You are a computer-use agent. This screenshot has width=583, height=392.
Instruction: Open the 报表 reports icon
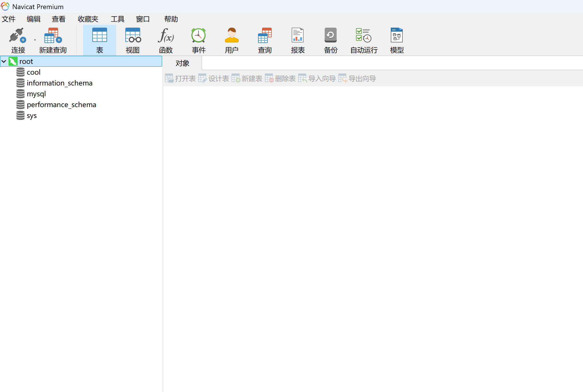298,35
